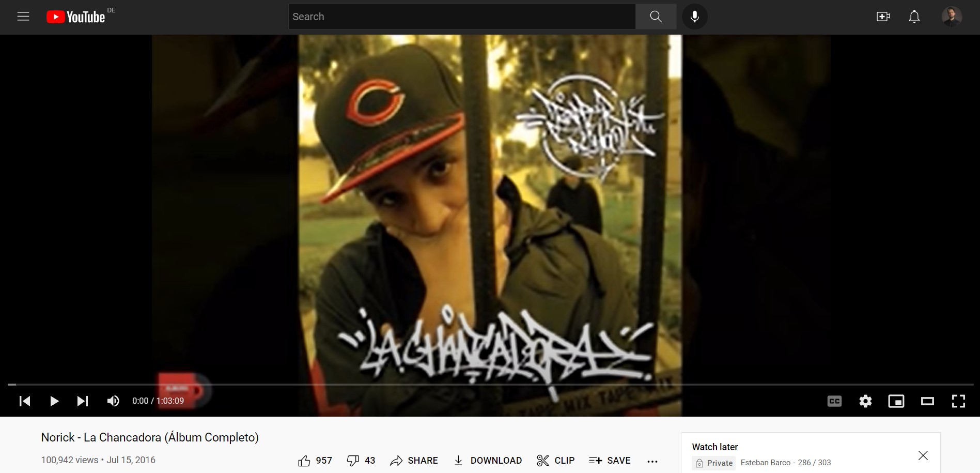Go to YouTube home via logo
The width and height of the screenshot is (980, 473).
tap(76, 17)
